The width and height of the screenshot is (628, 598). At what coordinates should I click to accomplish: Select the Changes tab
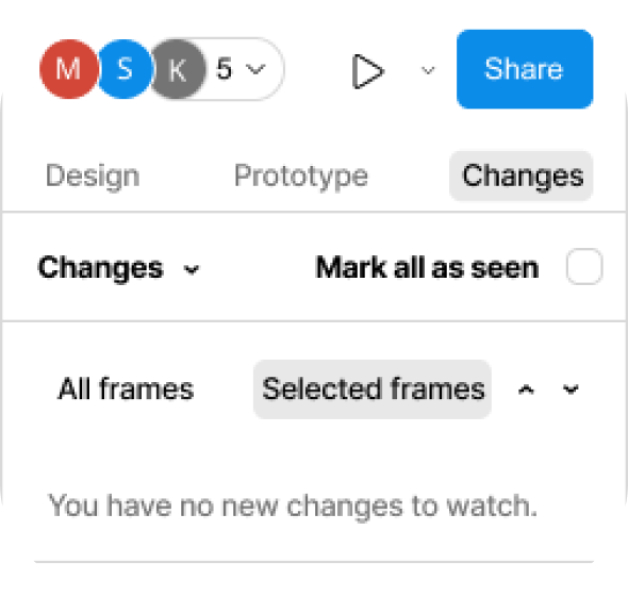(x=521, y=176)
